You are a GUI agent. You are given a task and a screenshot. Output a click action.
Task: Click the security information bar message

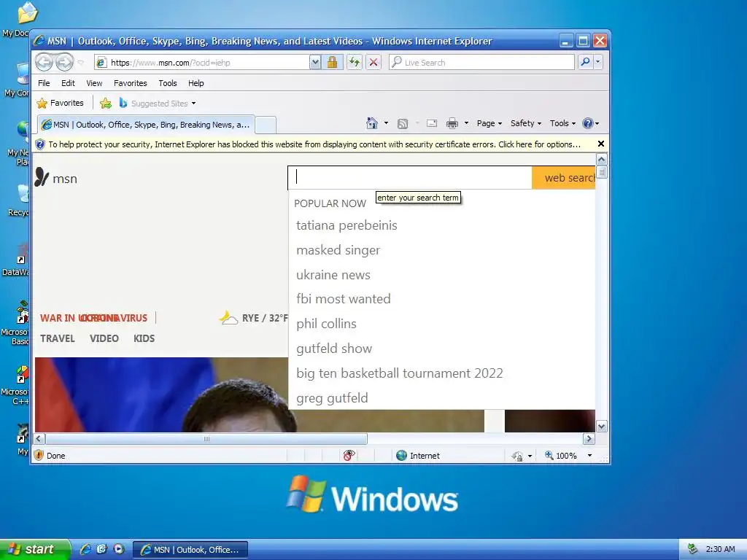(x=314, y=144)
